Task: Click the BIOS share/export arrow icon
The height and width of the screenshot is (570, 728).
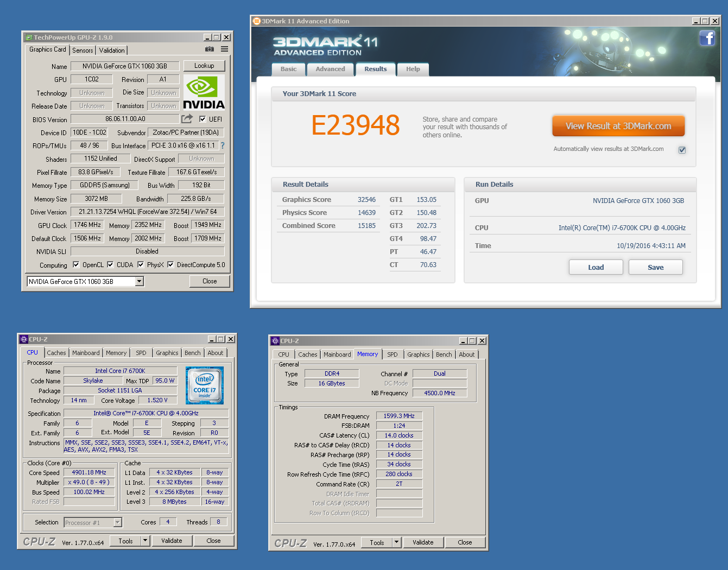Action: (187, 119)
